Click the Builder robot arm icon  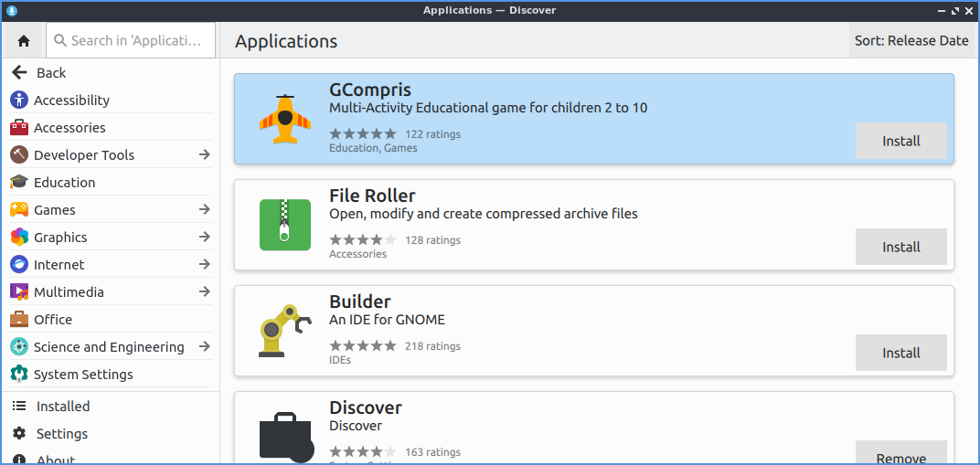285,331
